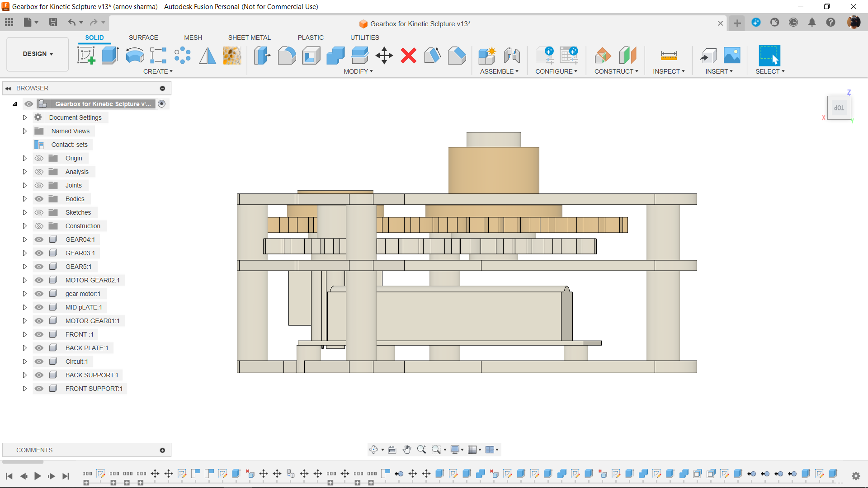
Task: Expand the Joints folder
Action: click(24, 185)
